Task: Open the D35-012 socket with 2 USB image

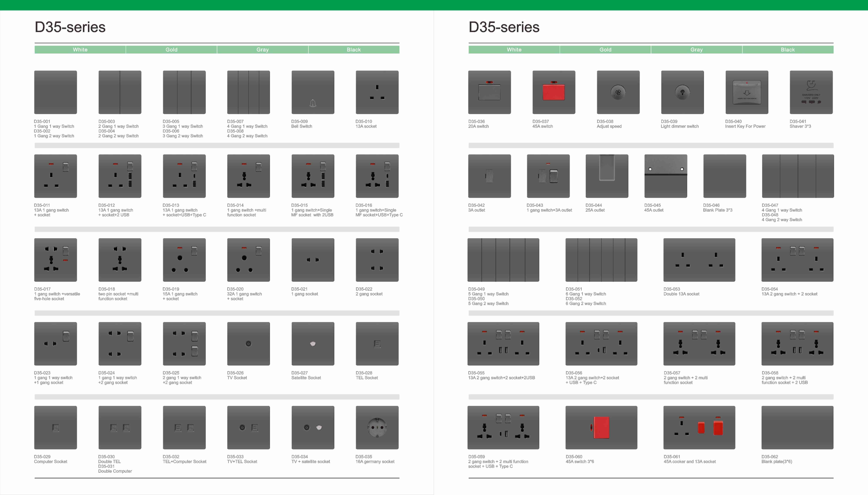Action: (120, 176)
